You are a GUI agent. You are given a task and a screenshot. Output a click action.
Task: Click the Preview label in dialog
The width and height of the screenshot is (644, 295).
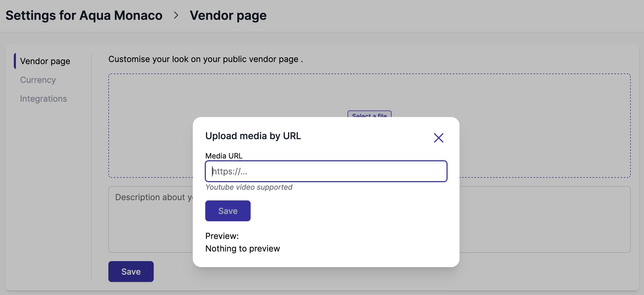point(222,236)
